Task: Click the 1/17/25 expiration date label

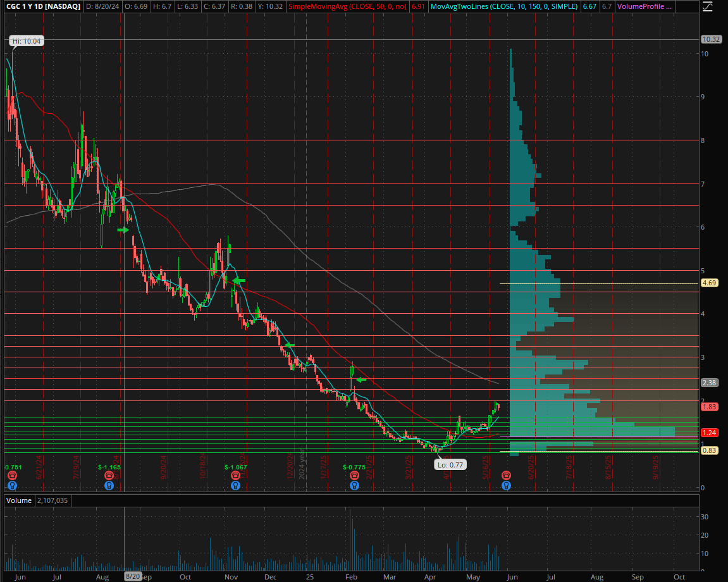Action: pyautogui.click(x=324, y=467)
